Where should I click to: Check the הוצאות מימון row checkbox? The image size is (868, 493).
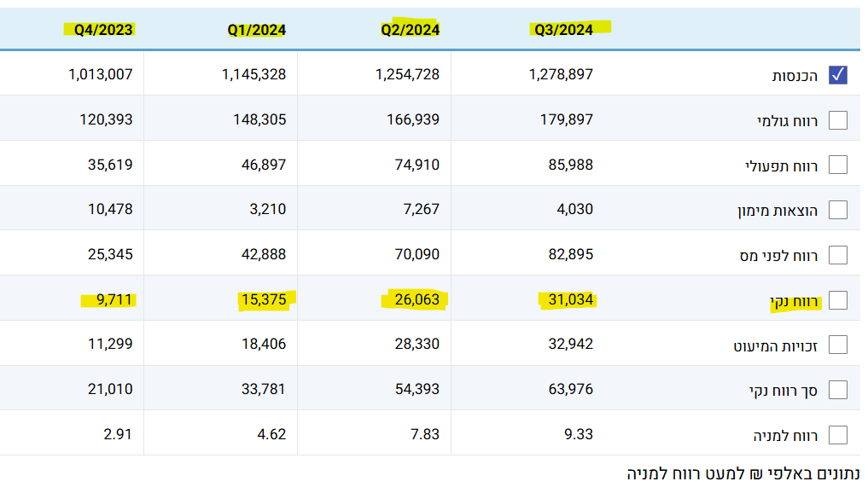click(838, 210)
